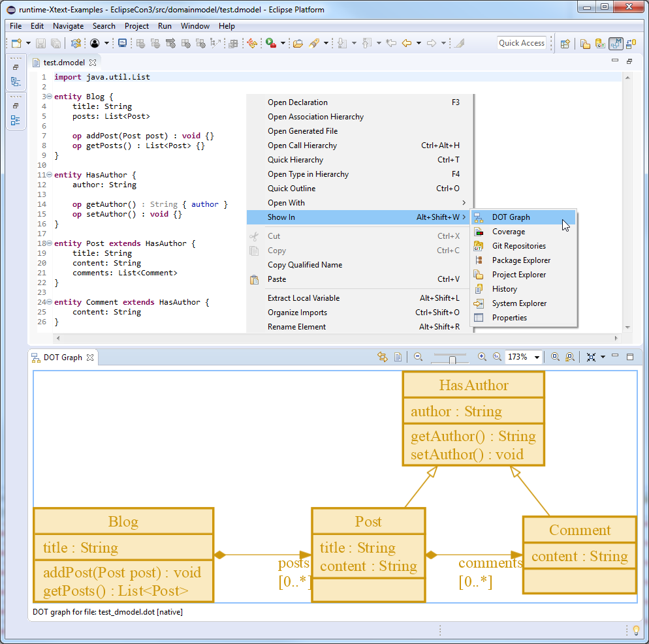Viewport: 649px width, 644px height.
Task: Choose Git Repositories in submenu
Action: click(524, 246)
